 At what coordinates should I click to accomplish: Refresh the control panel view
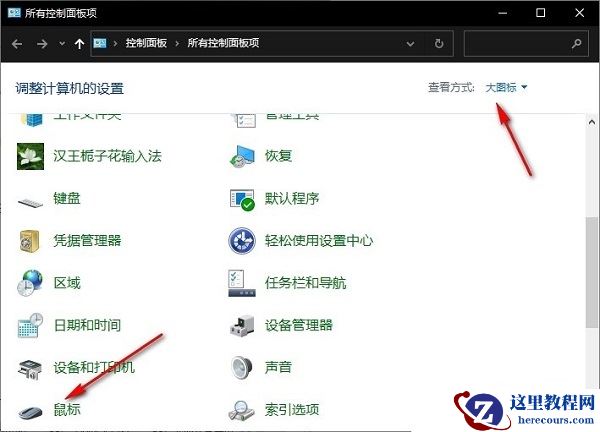[x=439, y=43]
